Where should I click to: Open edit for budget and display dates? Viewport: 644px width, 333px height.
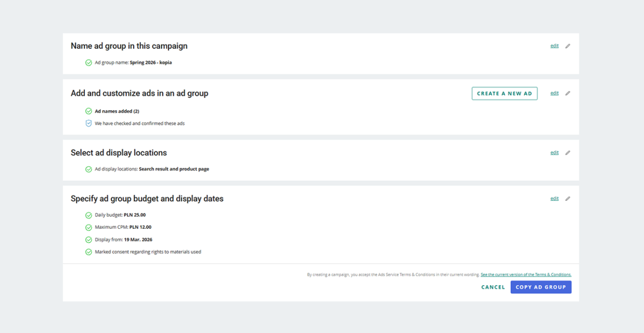(x=554, y=198)
